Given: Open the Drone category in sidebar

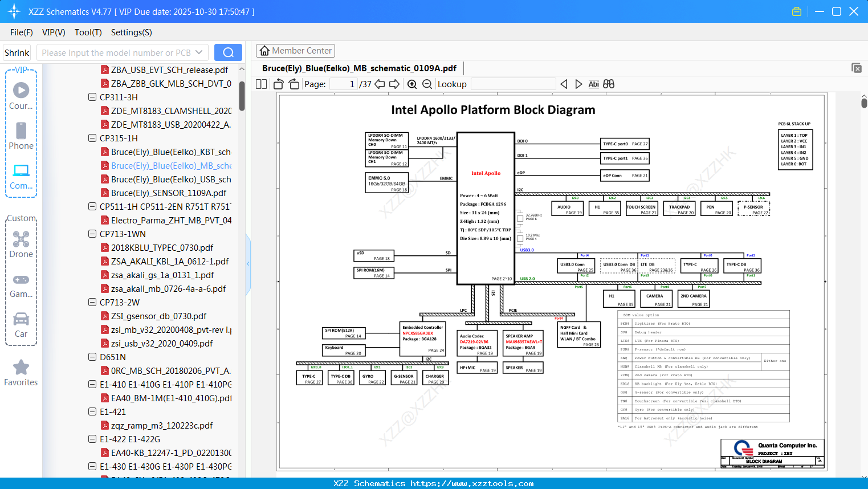Looking at the screenshot, I should (21, 244).
